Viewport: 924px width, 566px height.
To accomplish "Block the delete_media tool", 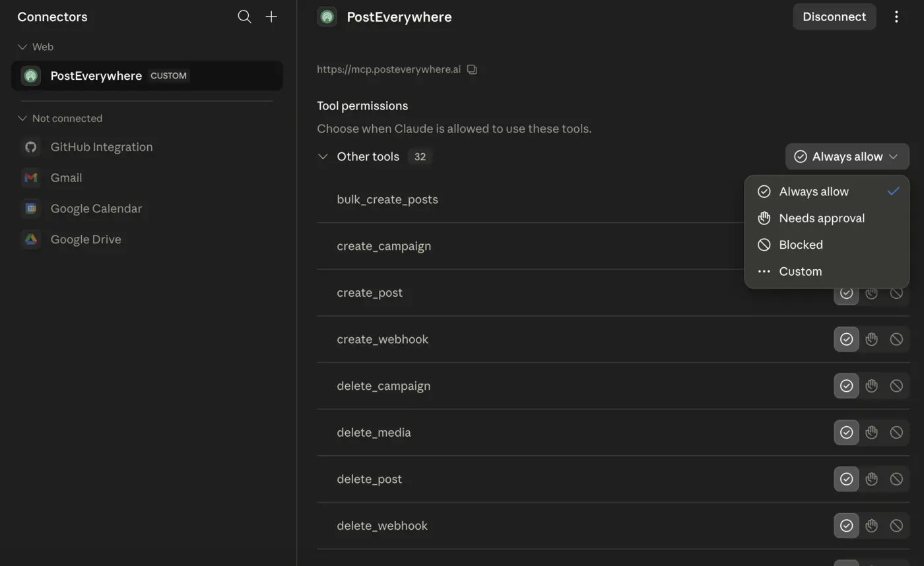I will [x=896, y=433].
